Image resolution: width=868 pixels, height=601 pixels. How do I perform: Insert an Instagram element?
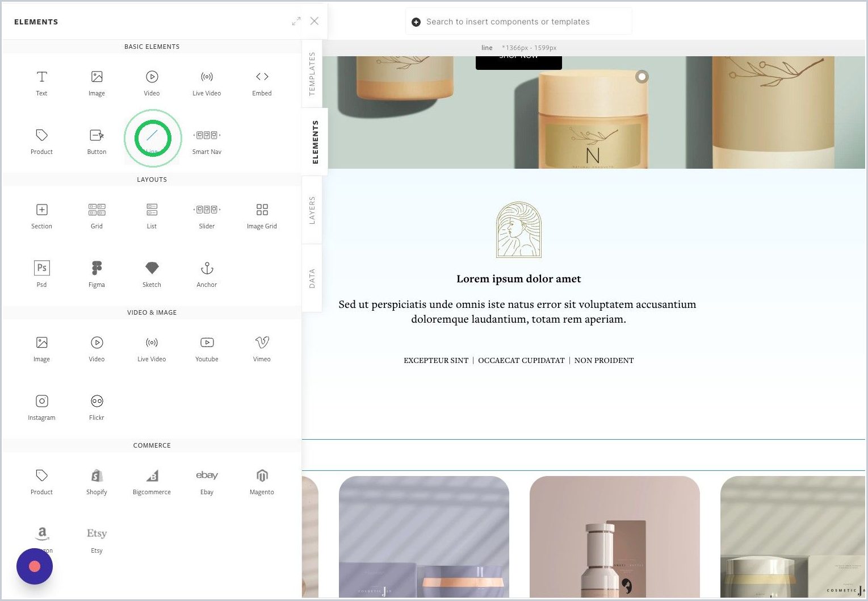tap(41, 407)
